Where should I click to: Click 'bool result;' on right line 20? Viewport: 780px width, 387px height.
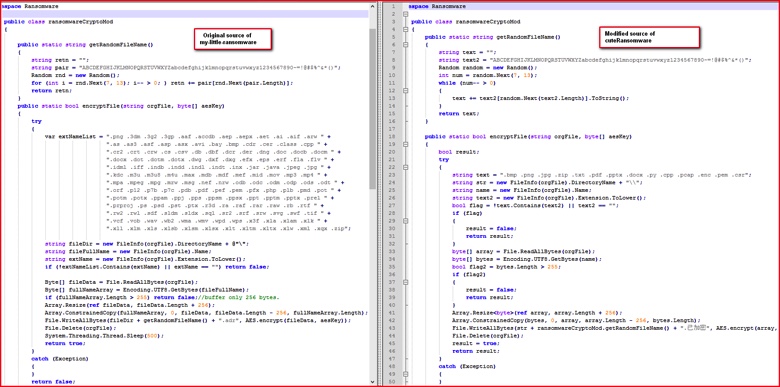click(x=458, y=152)
